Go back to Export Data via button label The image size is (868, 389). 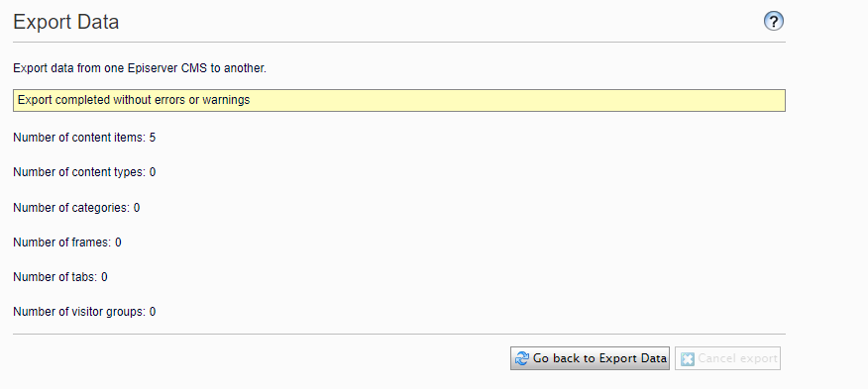point(599,358)
